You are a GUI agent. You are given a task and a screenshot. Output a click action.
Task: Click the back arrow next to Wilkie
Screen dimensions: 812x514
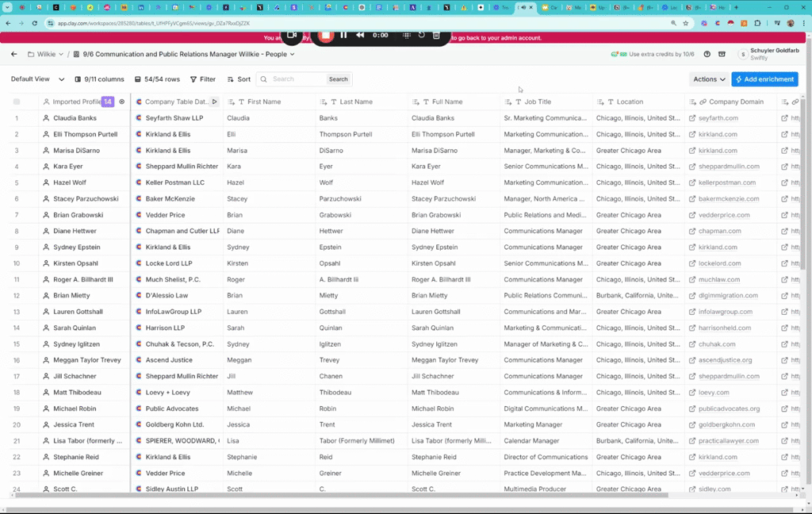click(14, 55)
